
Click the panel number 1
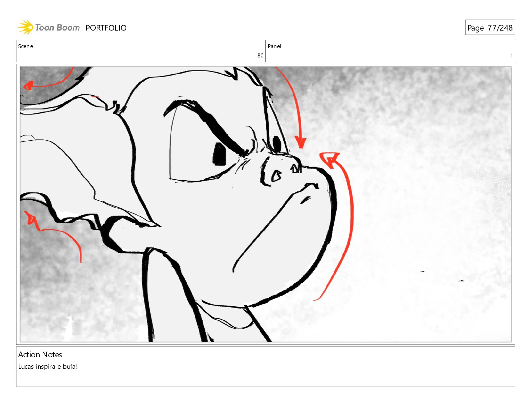[512, 56]
